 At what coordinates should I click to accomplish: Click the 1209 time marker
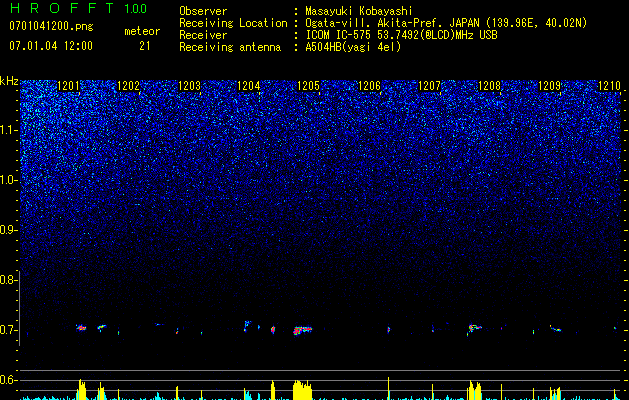(549, 86)
